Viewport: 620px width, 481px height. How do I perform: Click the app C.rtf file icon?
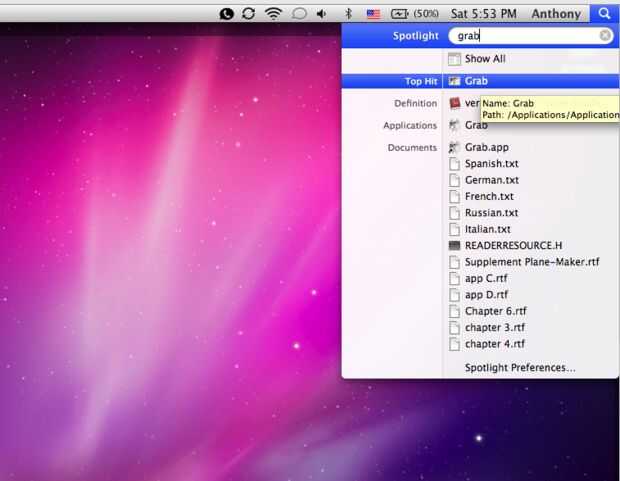454,278
